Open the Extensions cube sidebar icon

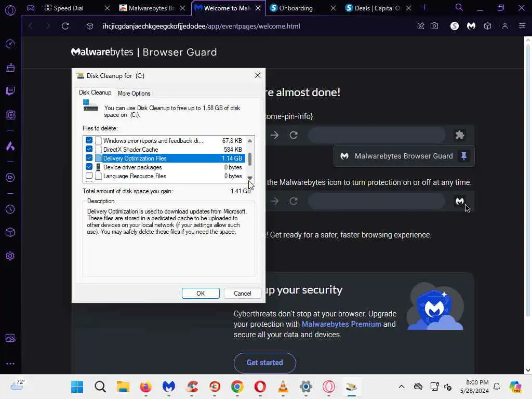point(10,232)
